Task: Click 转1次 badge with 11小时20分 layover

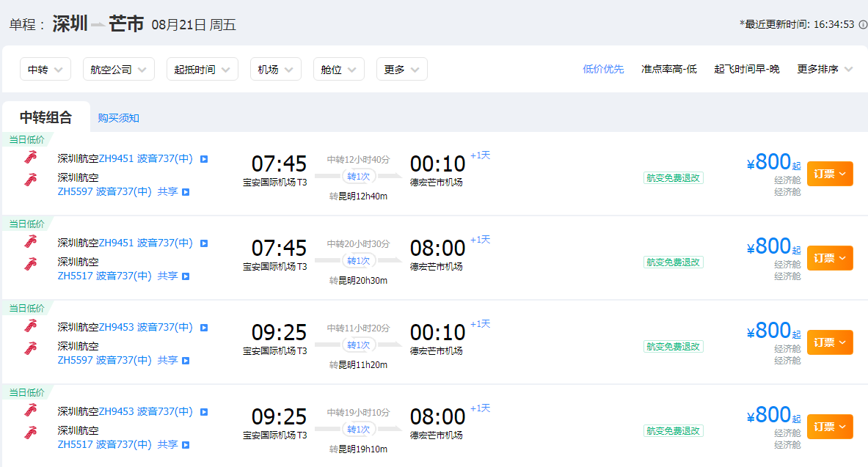Action: coord(358,345)
